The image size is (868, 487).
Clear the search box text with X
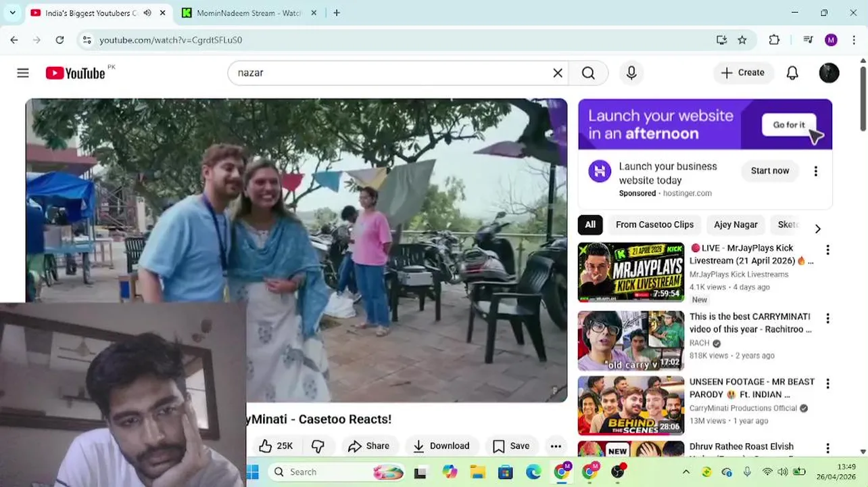tap(558, 73)
